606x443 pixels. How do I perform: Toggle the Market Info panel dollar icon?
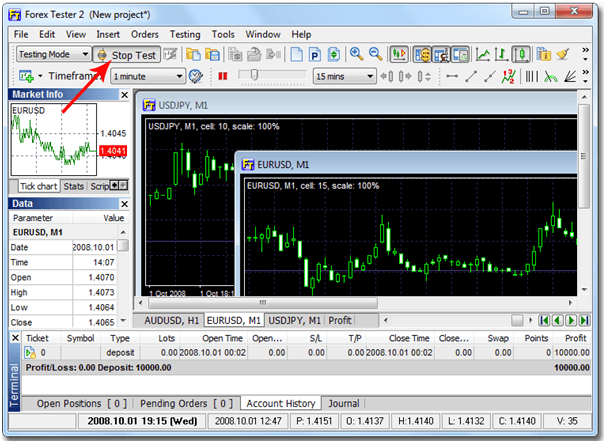tap(422, 54)
